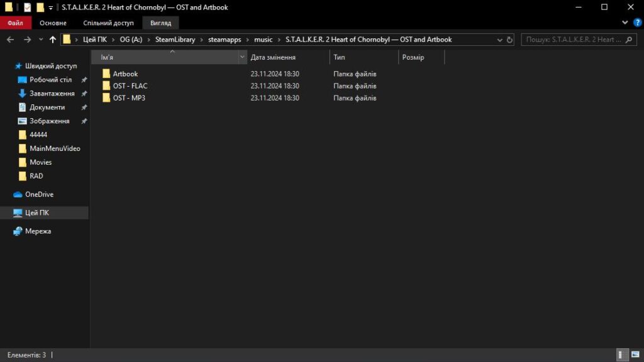The width and height of the screenshot is (644, 362).
Task: Click the OST - MP3 folder name
Action: pos(129,97)
